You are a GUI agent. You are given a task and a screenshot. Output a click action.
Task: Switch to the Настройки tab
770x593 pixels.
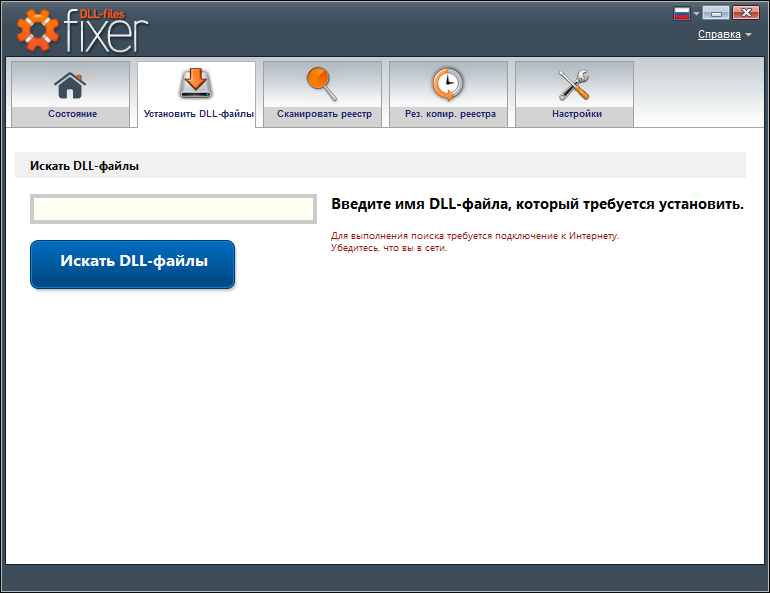(575, 94)
